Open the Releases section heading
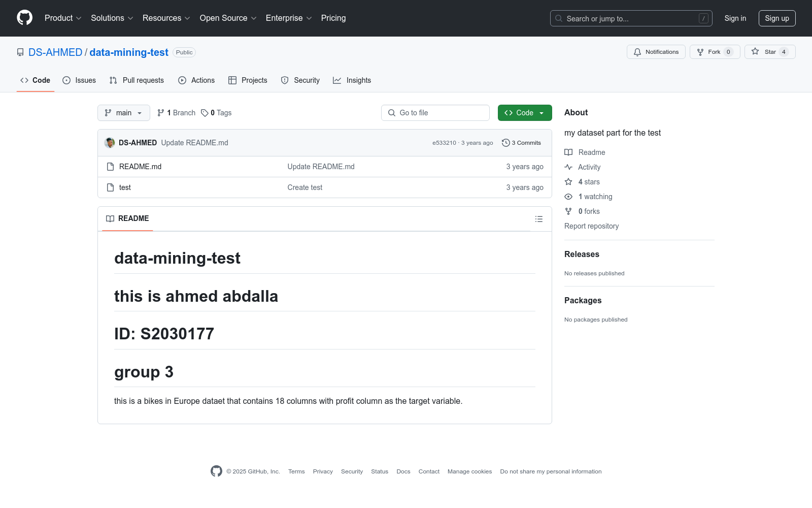The height and width of the screenshot is (508, 812). click(582, 254)
